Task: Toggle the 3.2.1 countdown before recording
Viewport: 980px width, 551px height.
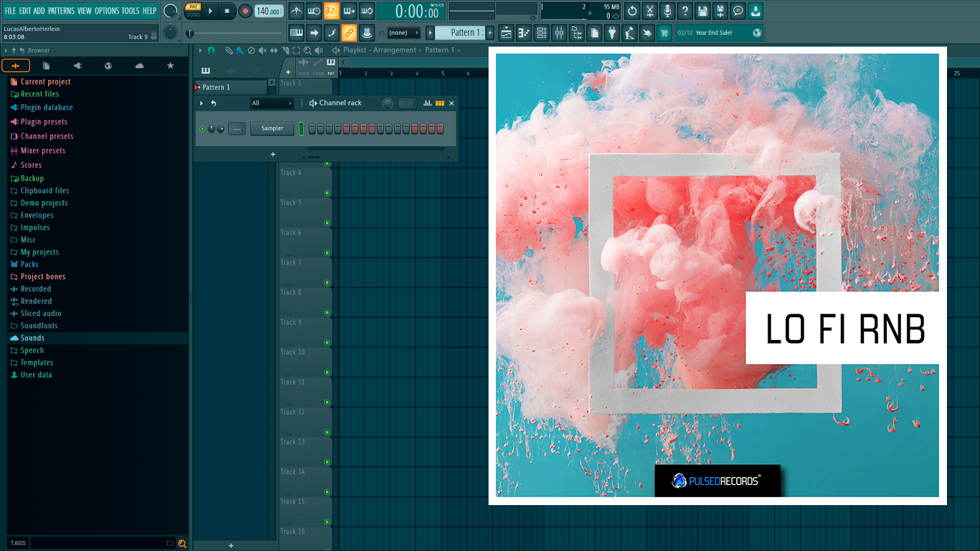Action: click(331, 11)
